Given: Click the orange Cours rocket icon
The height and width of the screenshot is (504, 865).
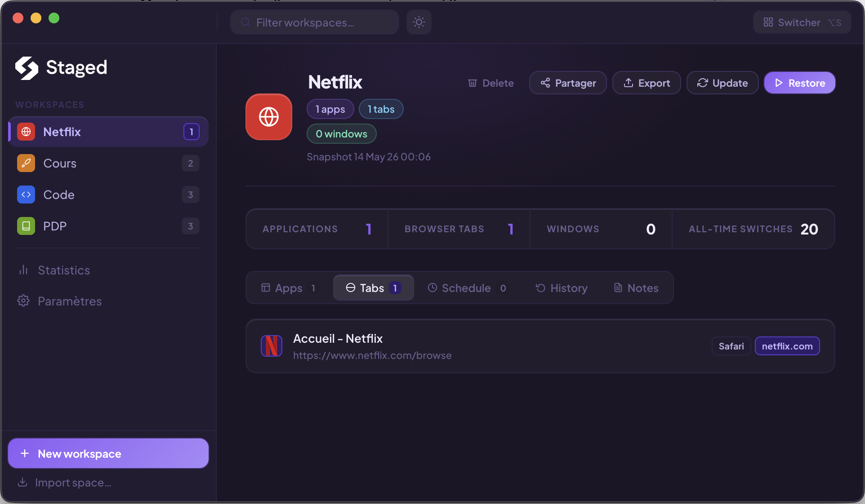Looking at the screenshot, I should tap(26, 163).
